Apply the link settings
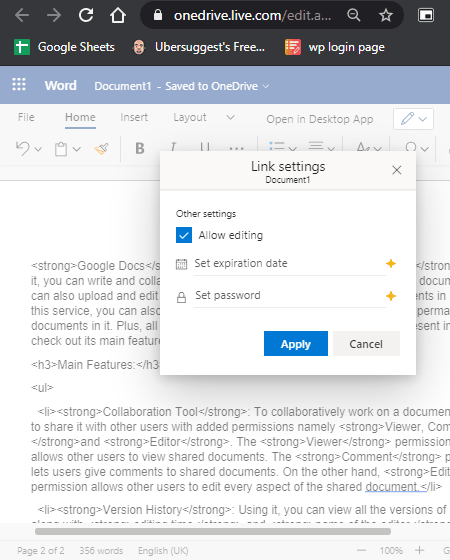Image resolution: width=450 pixels, height=560 pixels. (x=296, y=344)
